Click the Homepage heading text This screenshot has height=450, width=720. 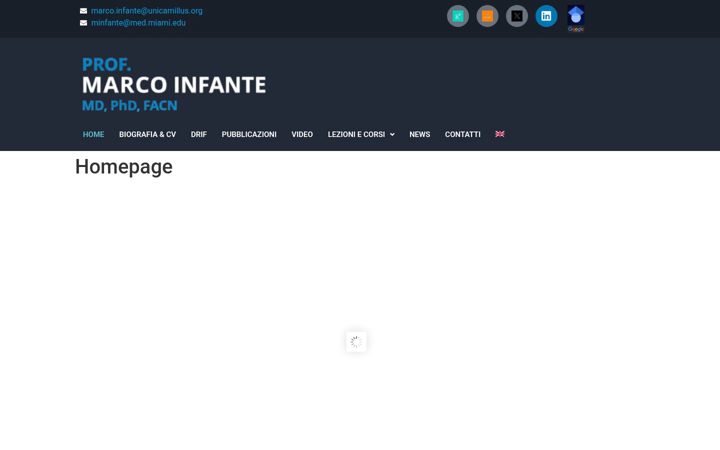tap(124, 167)
